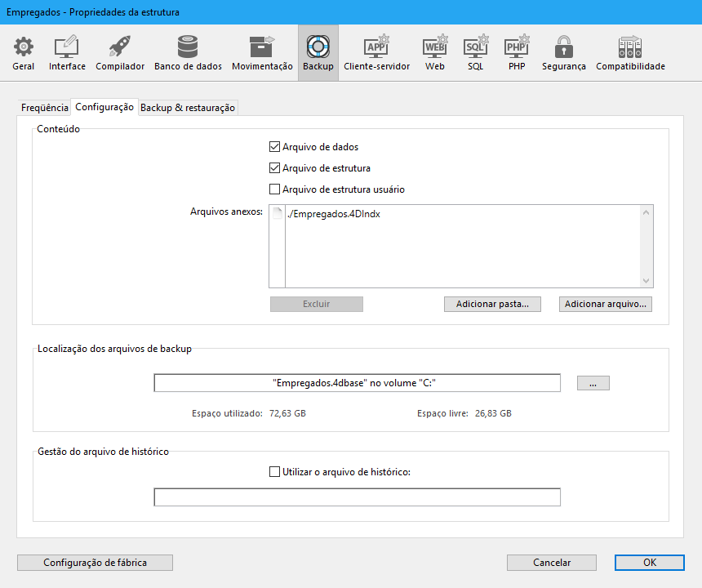Viewport: 702px width, 588px height.
Task: Open the Compatibilidade settings page
Action: pyautogui.click(x=630, y=53)
